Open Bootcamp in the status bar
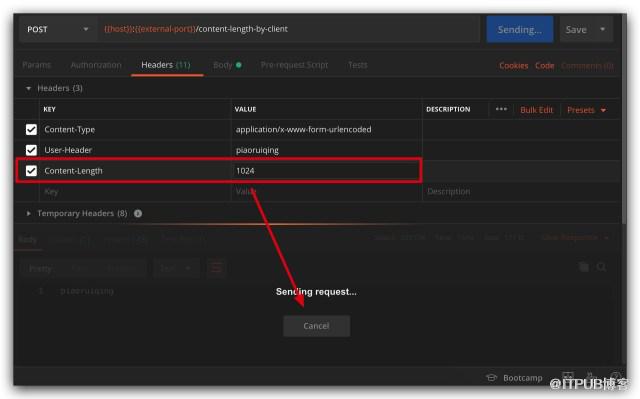 coord(515,378)
